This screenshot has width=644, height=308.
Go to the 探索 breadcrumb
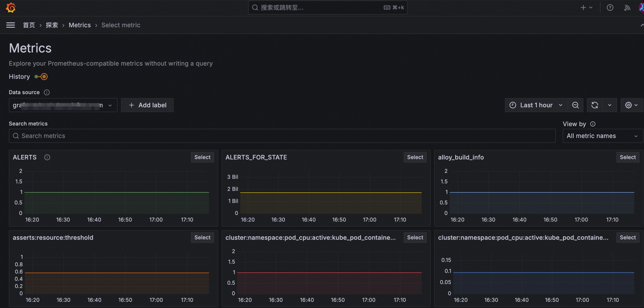pos(52,25)
